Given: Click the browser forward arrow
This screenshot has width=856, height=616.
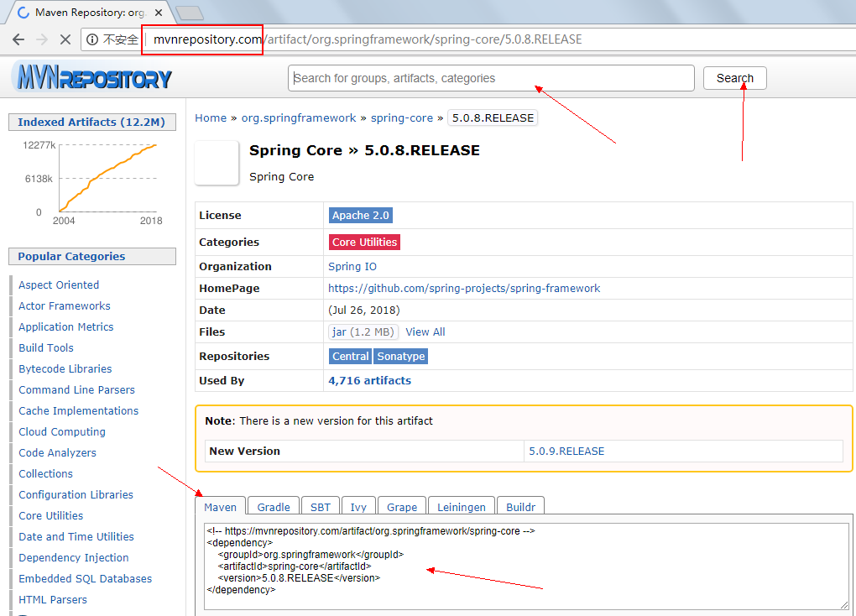Looking at the screenshot, I should point(41,39).
